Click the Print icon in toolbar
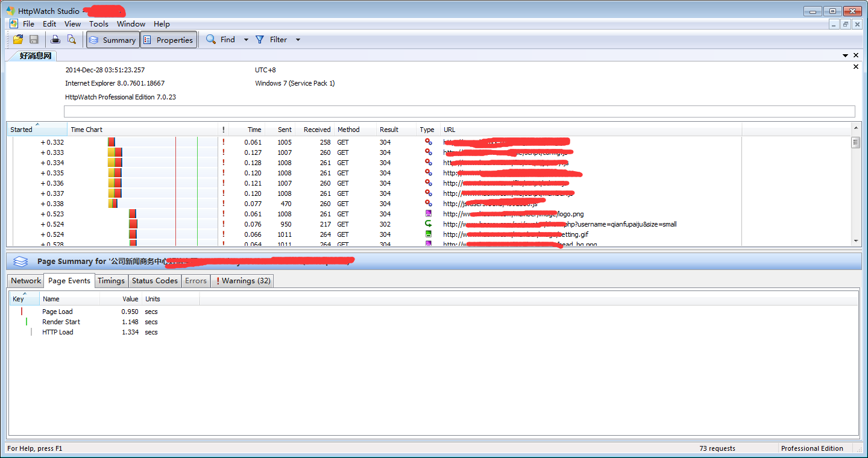 55,40
